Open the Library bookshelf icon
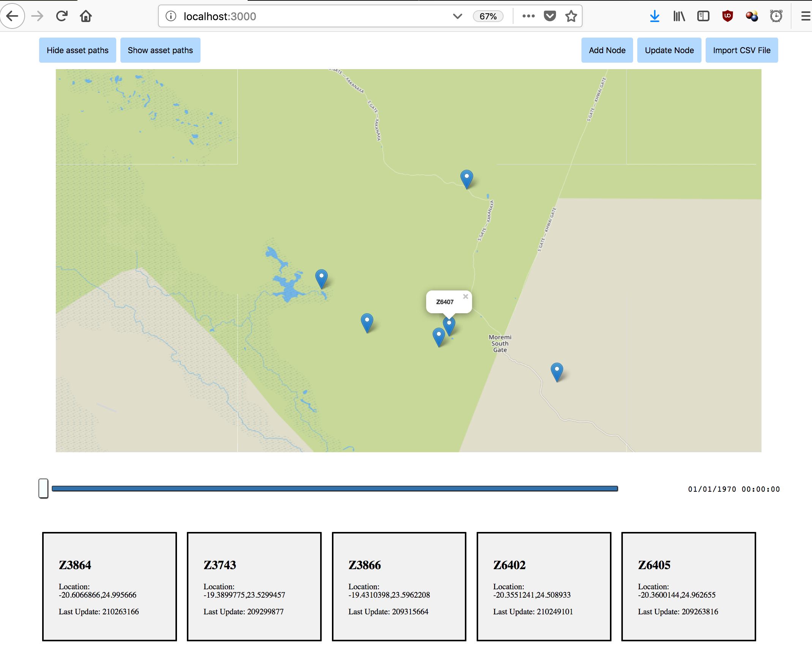The height and width of the screenshot is (647, 812). 679,16
